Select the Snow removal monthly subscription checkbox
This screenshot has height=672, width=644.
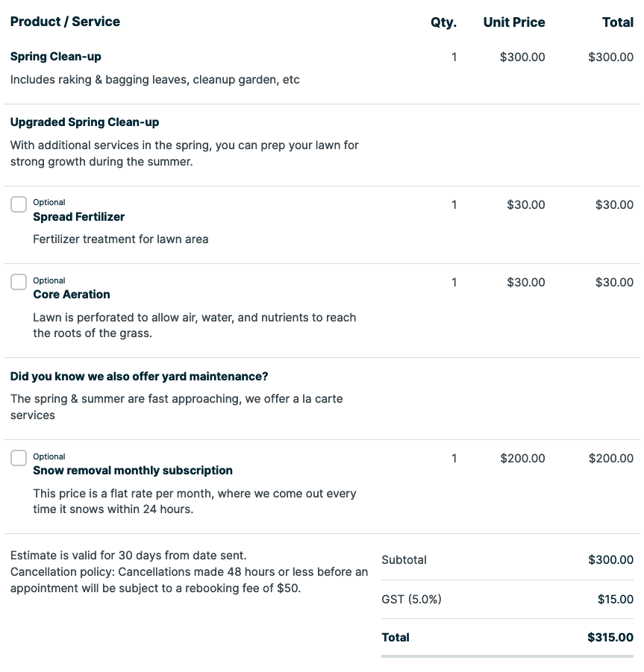point(19,458)
